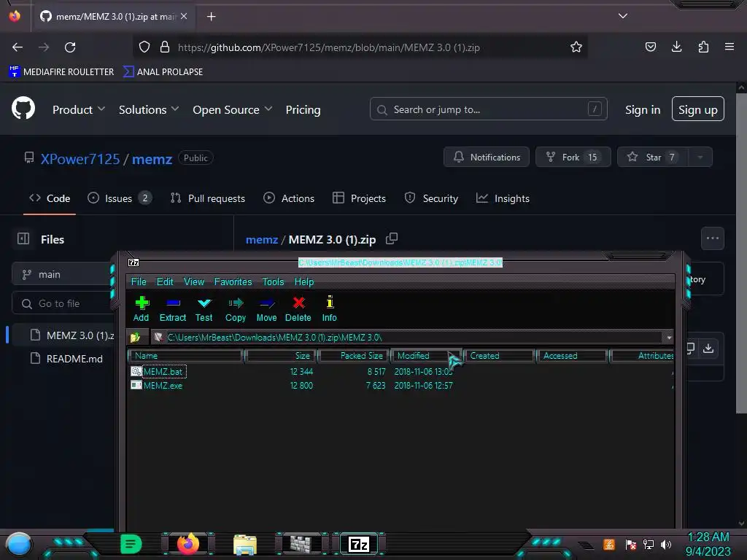Expand the Open Source menu on GitHub

click(232, 109)
